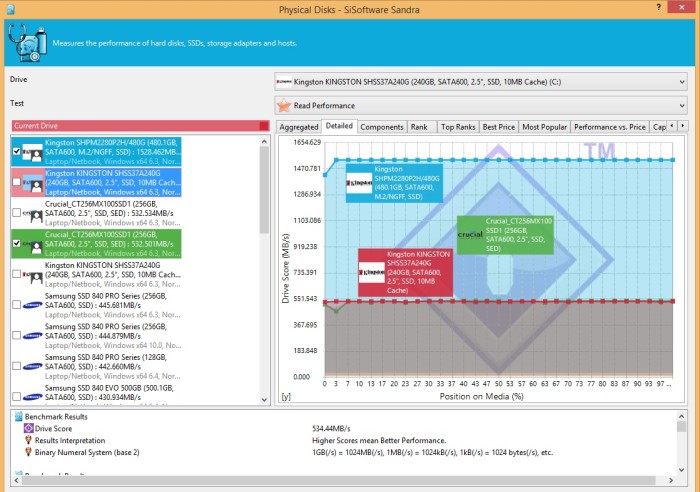700x492 pixels.
Task: Click the results pane vertical scrollbar thumb
Action: pos(681,427)
